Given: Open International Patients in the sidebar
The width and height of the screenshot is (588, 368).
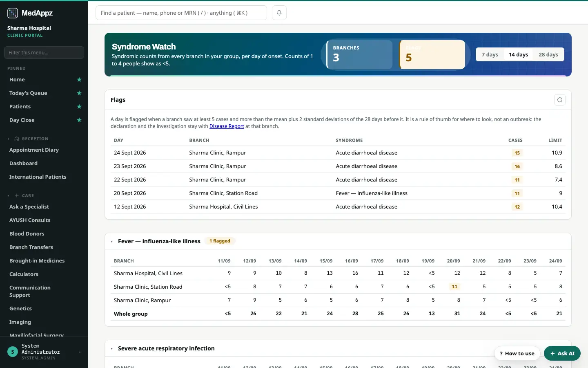Looking at the screenshot, I should coord(38,177).
